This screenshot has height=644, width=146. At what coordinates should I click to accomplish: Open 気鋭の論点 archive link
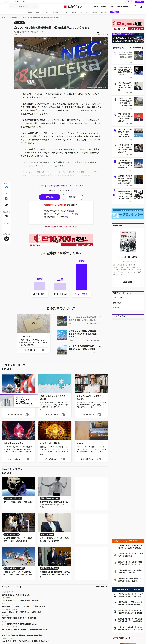117,303
